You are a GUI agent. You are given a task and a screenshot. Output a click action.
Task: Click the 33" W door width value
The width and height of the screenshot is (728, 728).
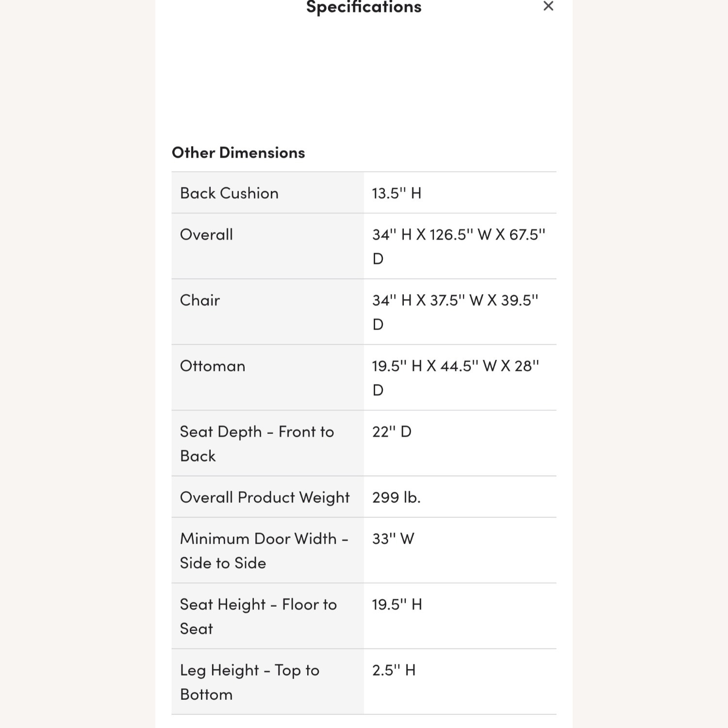point(393,539)
